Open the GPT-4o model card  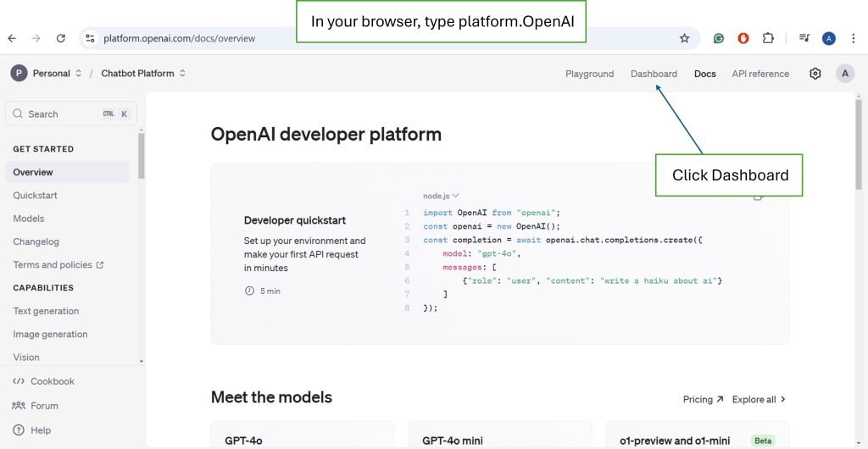click(303, 435)
